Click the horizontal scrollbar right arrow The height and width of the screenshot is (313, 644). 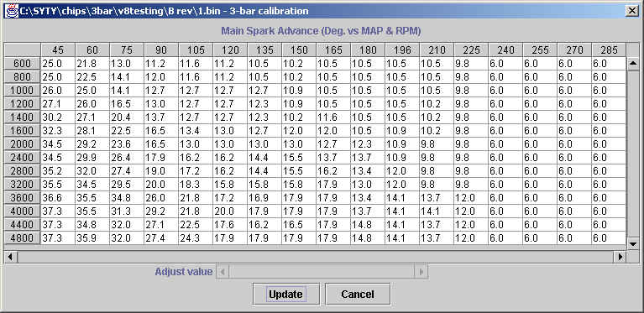tap(620, 258)
